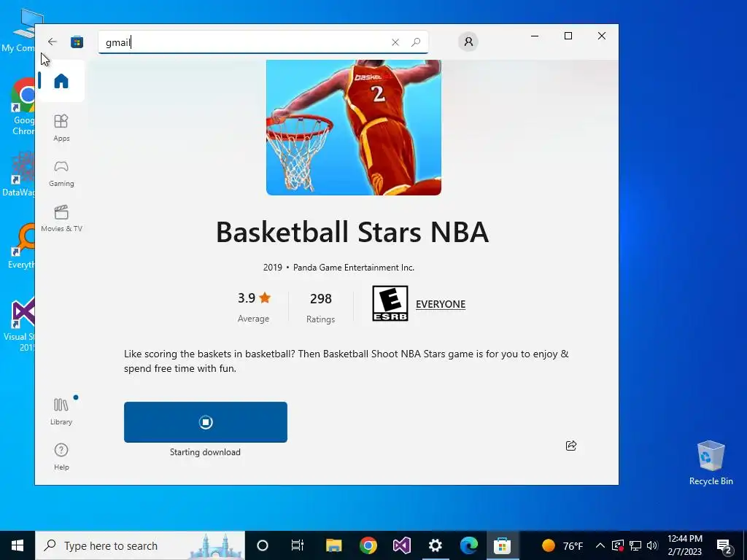This screenshot has height=560, width=747.
Task: Share this app using the share icon
Action: 570,446
